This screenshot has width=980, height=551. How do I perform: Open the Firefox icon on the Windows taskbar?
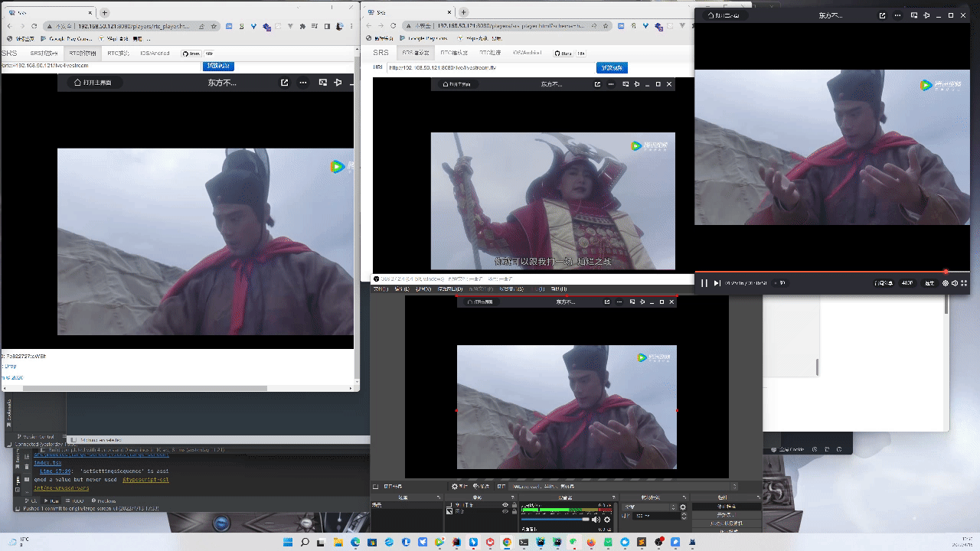click(591, 542)
